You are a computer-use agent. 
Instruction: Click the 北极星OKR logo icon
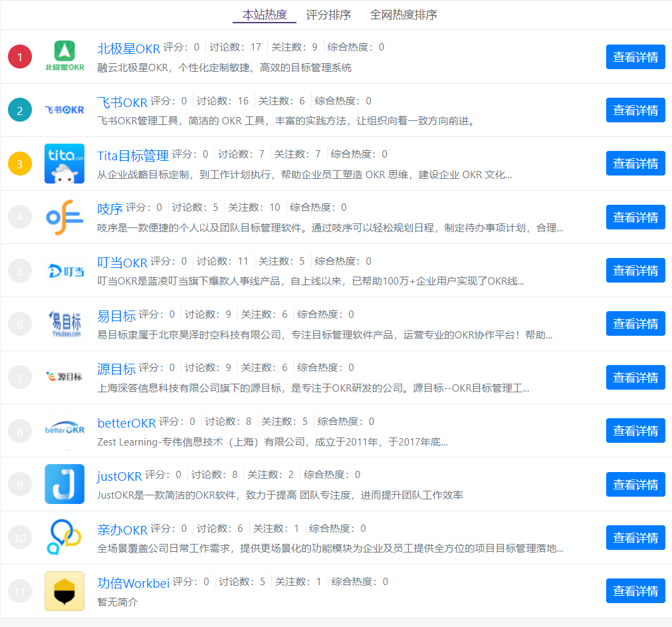64,57
